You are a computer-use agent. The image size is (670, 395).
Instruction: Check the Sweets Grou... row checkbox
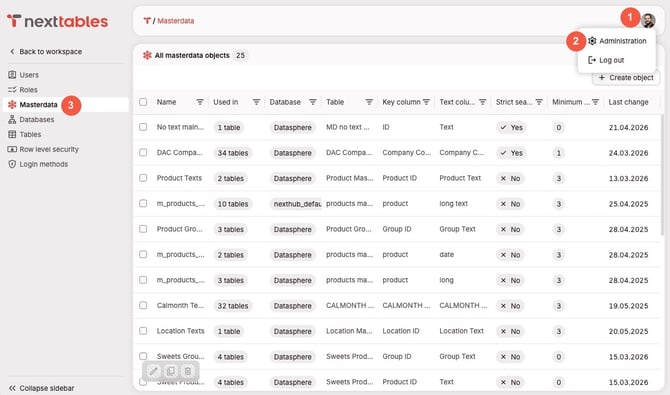coord(143,356)
